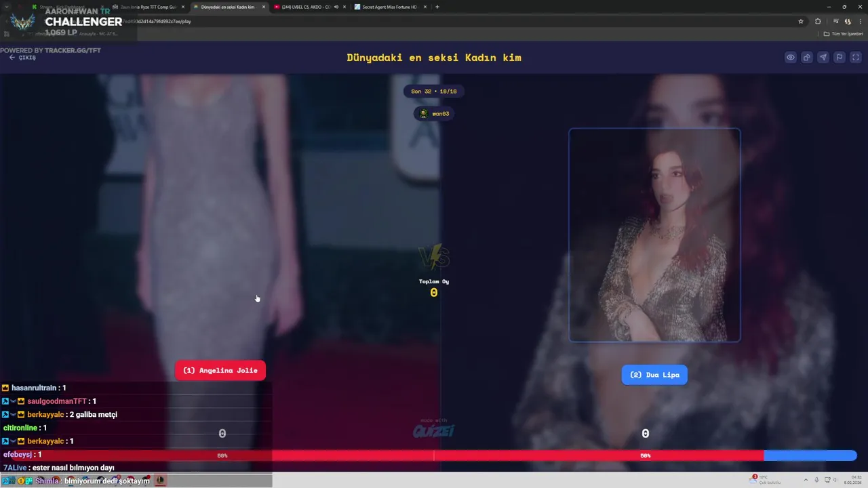Click the Son 32 round indicator

434,91
